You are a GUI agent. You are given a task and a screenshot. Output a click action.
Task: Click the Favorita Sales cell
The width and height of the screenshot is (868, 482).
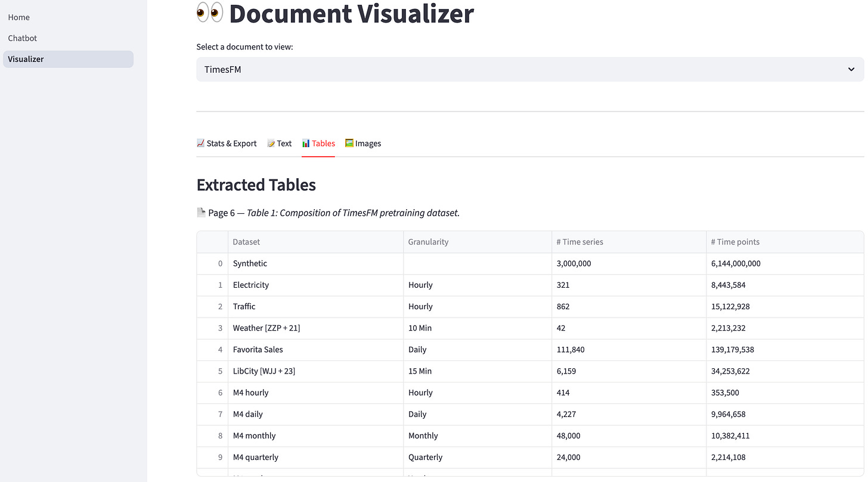click(x=315, y=349)
